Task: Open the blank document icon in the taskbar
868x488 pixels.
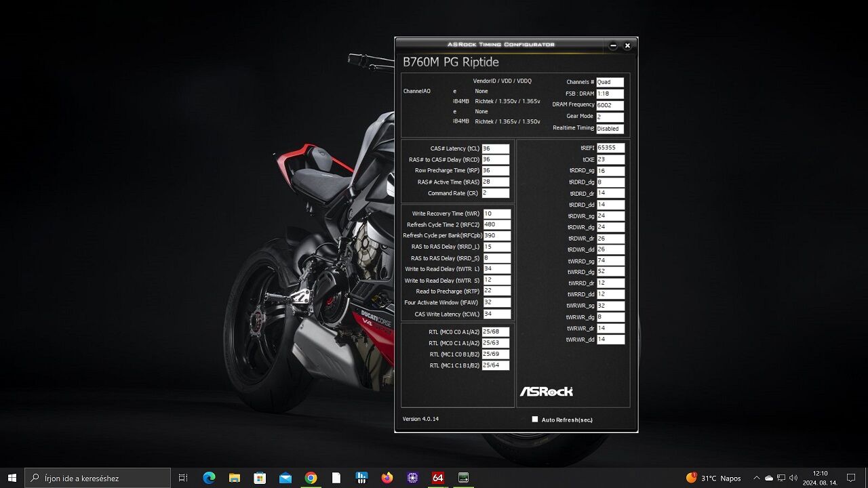Action: coord(336,478)
